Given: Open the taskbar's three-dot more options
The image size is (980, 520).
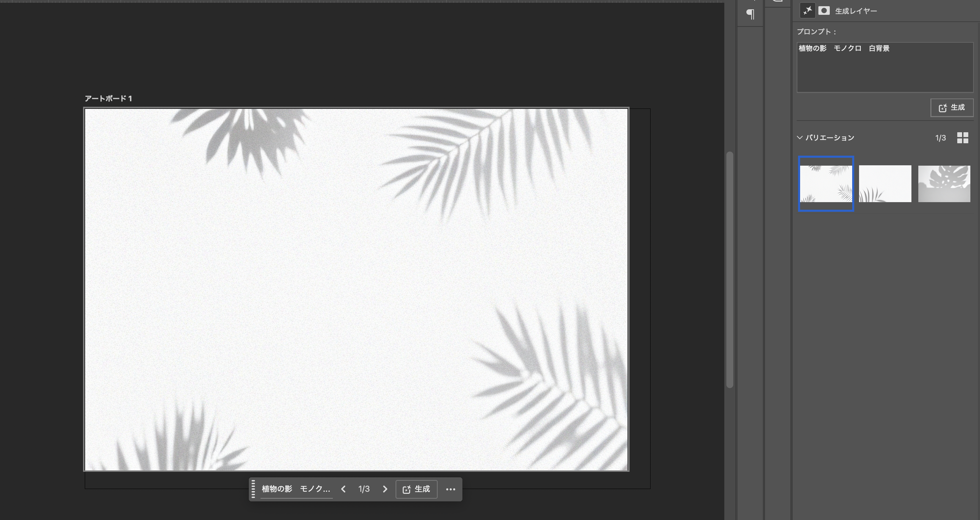Looking at the screenshot, I should click(x=450, y=489).
